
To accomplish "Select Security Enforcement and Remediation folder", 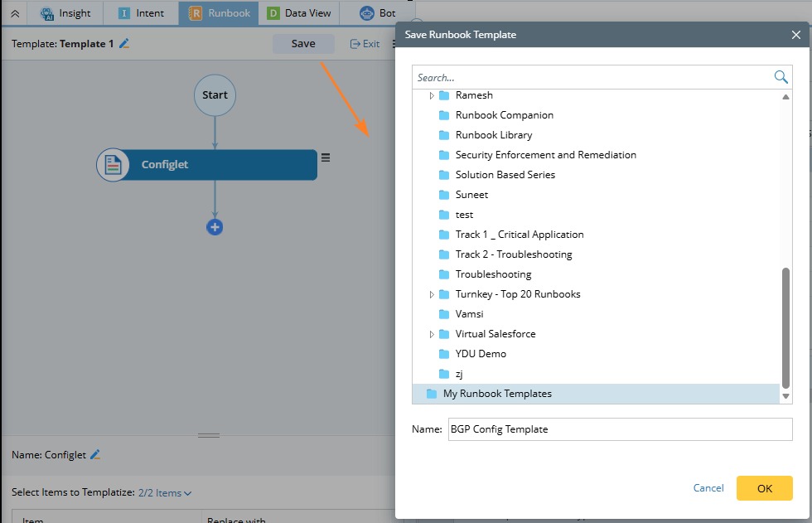I will (545, 155).
